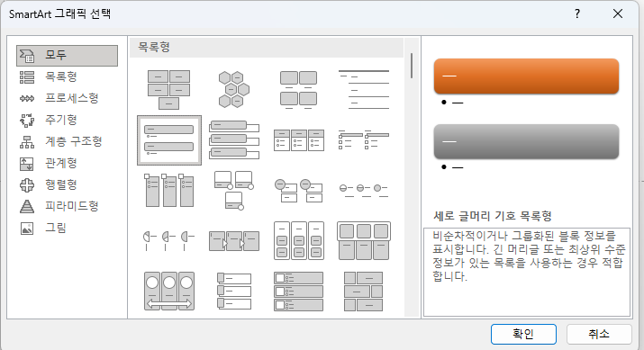
Task: Select the lined list layout
Action: 364,90
